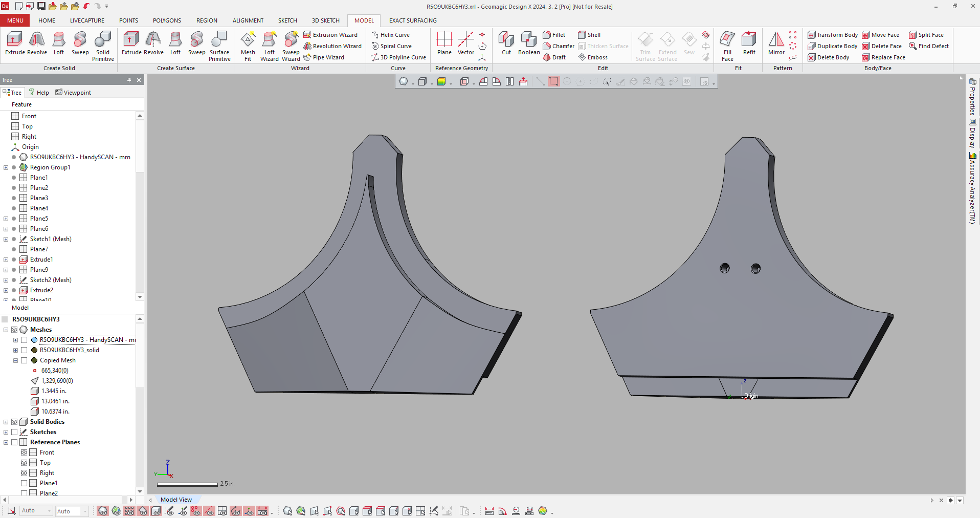Viewport: 980px width, 518px height.
Task: Open Revolution Wizard
Action: tap(332, 46)
